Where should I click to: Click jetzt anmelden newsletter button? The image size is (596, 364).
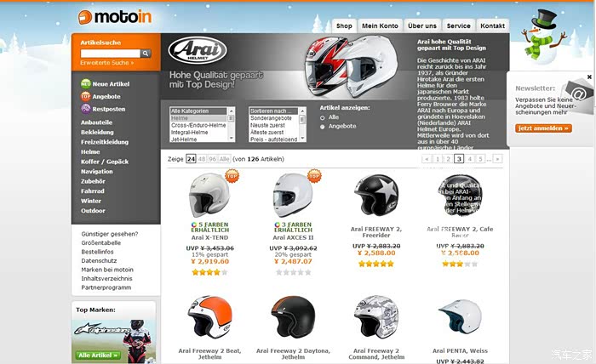pyautogui.click(x=543, y=128)
